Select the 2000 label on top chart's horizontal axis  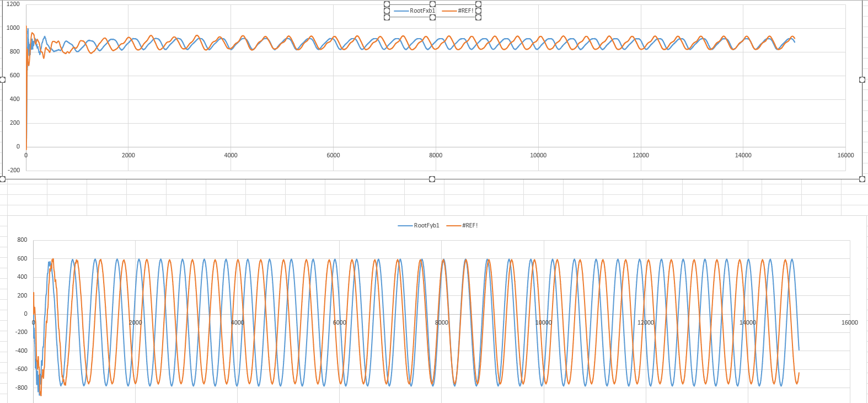[128, 155]
